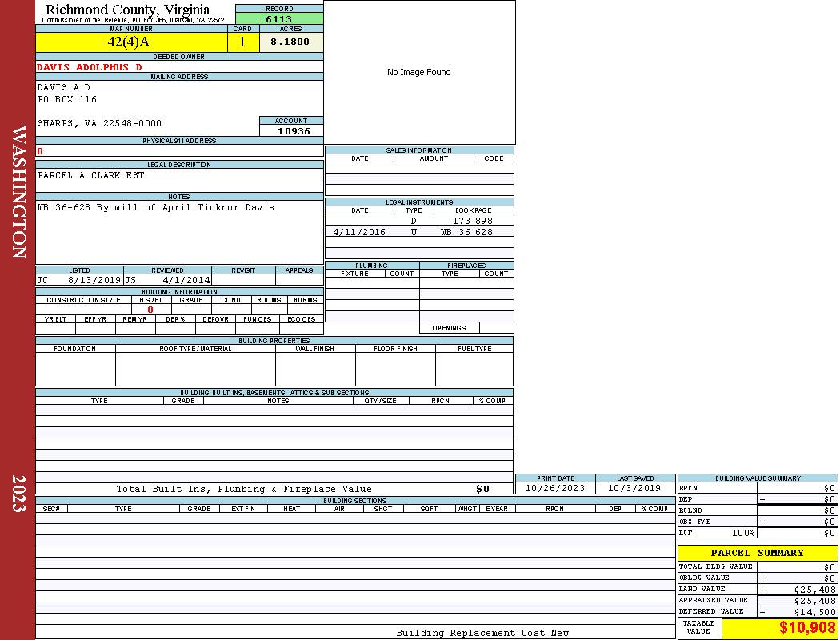Select book/page 173 898 entry
This screenshot has width=840, height=640.
pyautogui.click(x=473, y=221)
